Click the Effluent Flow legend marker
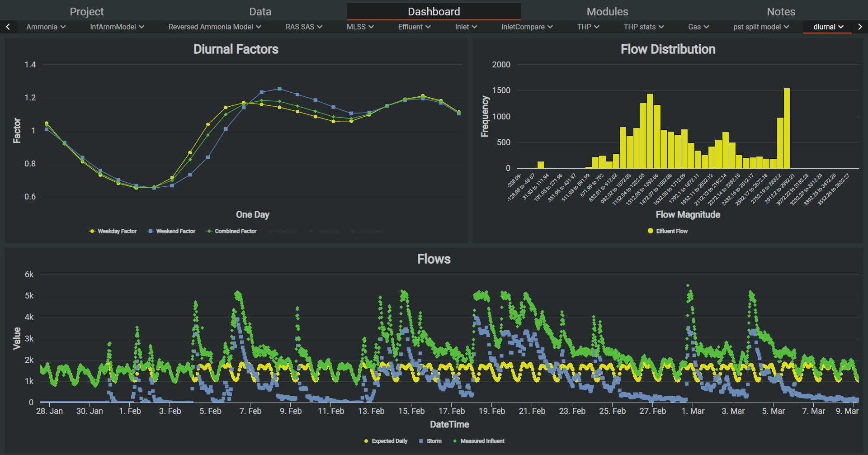This screenshot has height=455, width=868. click(650, 231)
